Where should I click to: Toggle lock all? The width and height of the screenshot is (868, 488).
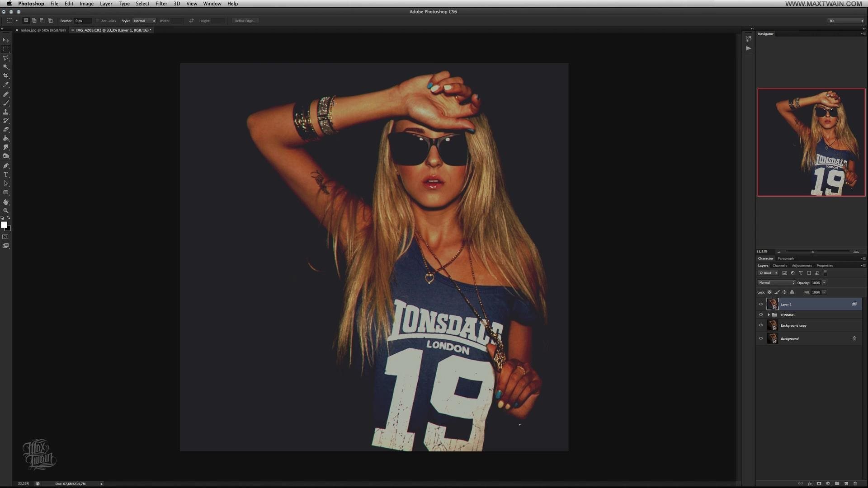point(792,292)
